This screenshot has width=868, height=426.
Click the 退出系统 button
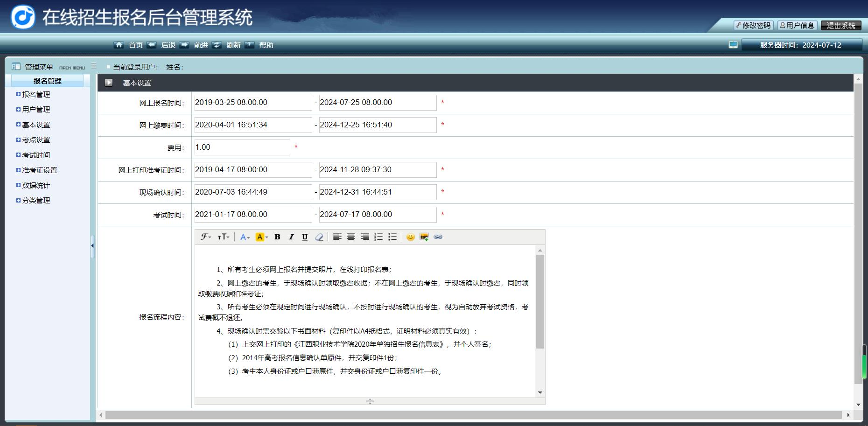[841, 26]
